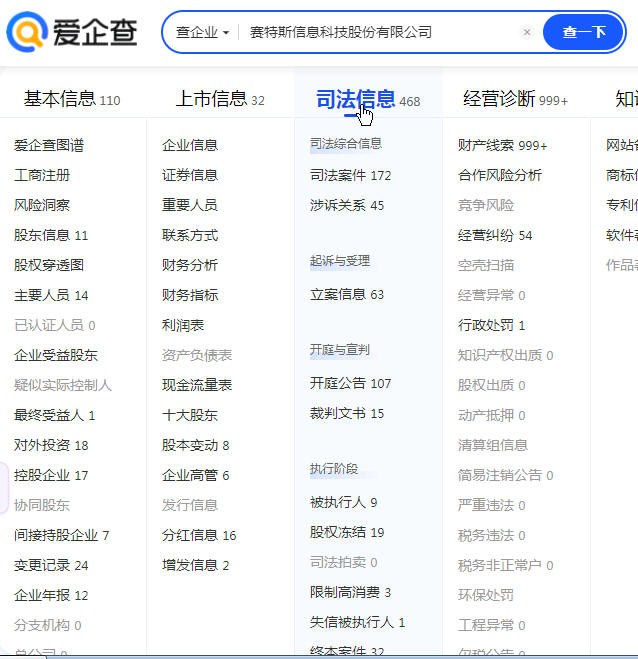Switch to the 经营诊断 tab
638x659 pixels.
515,100
